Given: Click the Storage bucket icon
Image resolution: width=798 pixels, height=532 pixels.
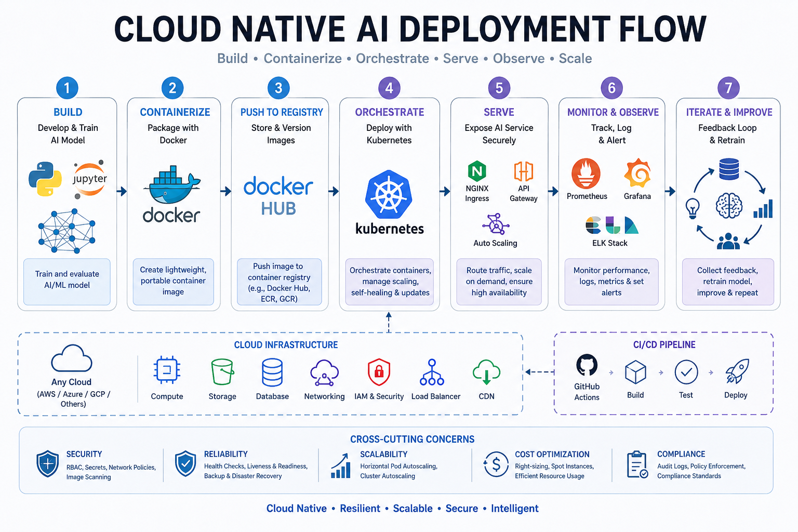Looking at the screenshot, I should [222, 372].
